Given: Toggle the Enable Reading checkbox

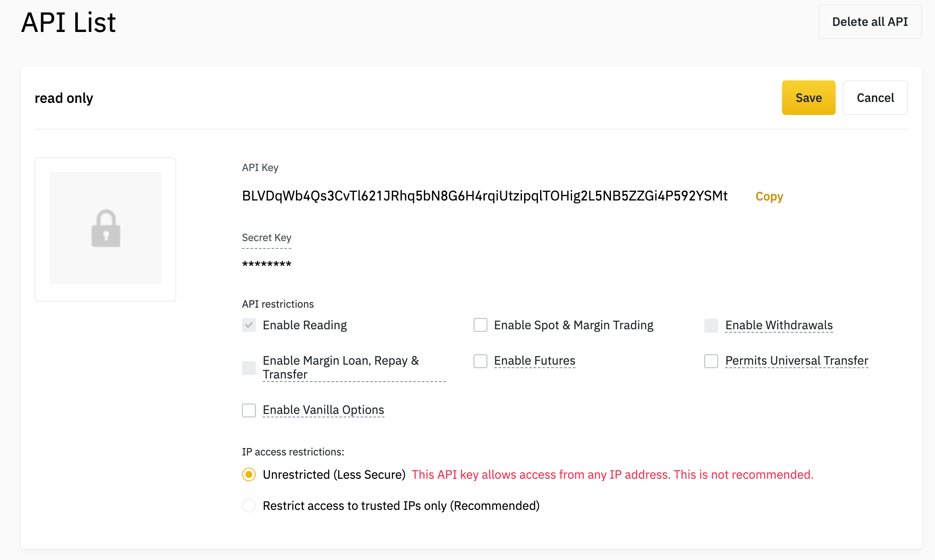Looking at the screenshot, I should (249, 325).
